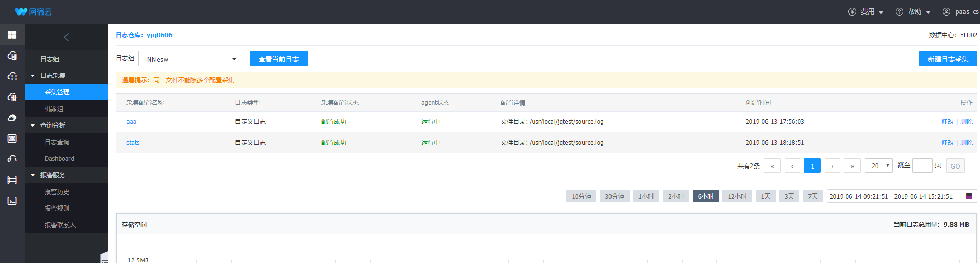Go to first page of table

tap(772, 165)
